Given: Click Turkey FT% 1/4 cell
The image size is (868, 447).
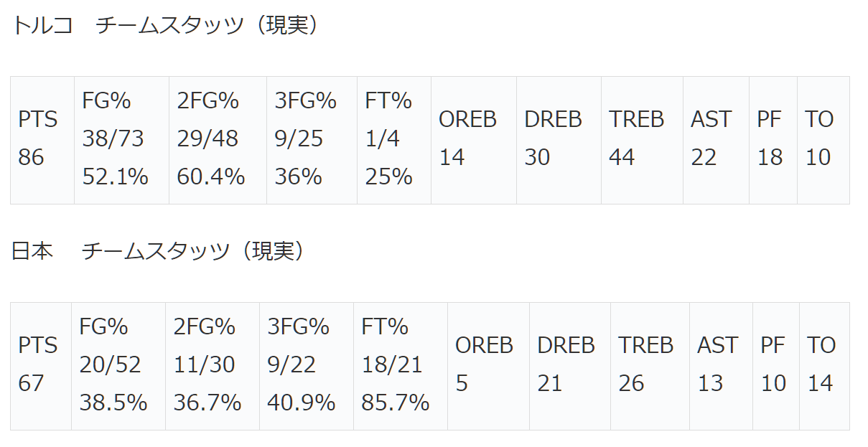Looking at the screenshot, I should click(x=394, y=140).
